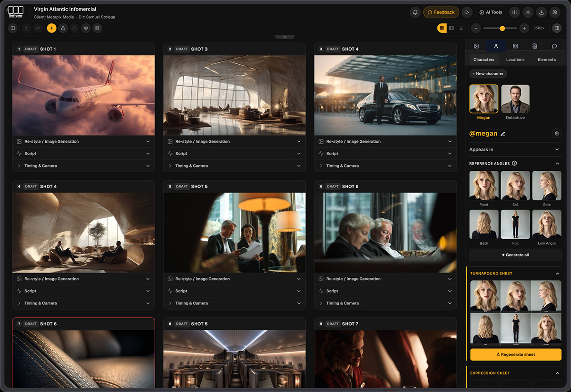
Task: Toggle the right sidebar panel
Action: 556,28
